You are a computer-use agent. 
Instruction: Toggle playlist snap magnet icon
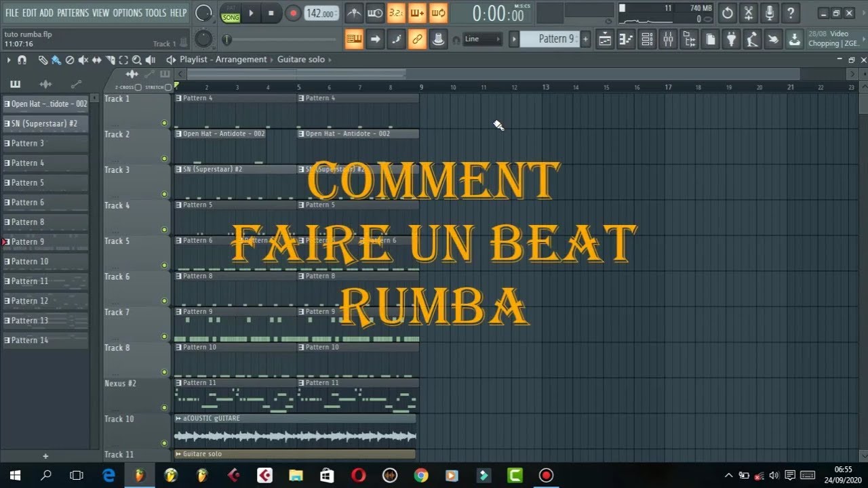(x=22, y=60)
